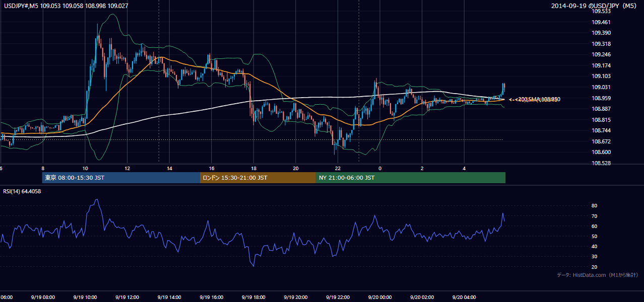Click the 9/19 16:00 time axis label

pyautogui.click(x=211, y=297)
